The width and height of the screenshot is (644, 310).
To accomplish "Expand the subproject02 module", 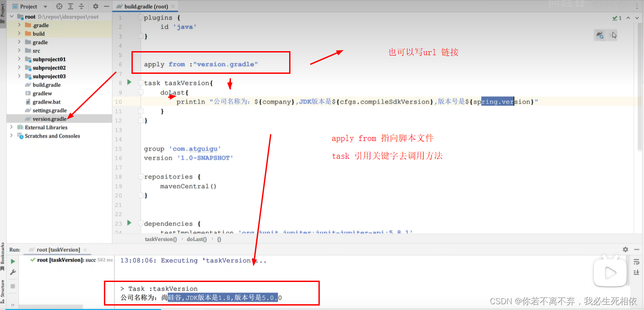I will point(20,68).
